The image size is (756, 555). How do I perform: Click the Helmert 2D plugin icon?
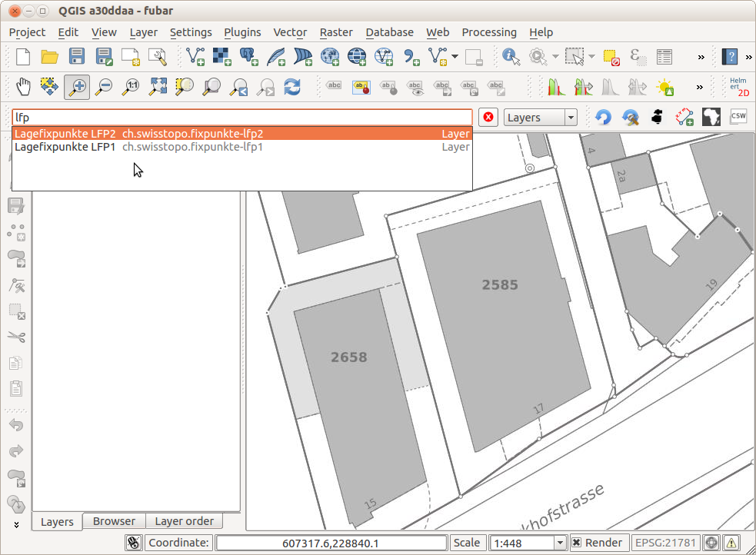coord(738,87)
